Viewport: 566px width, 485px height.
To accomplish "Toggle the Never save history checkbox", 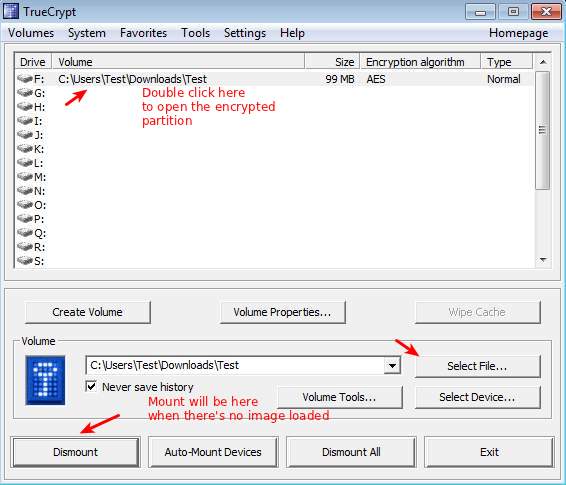I will [91, 387].
